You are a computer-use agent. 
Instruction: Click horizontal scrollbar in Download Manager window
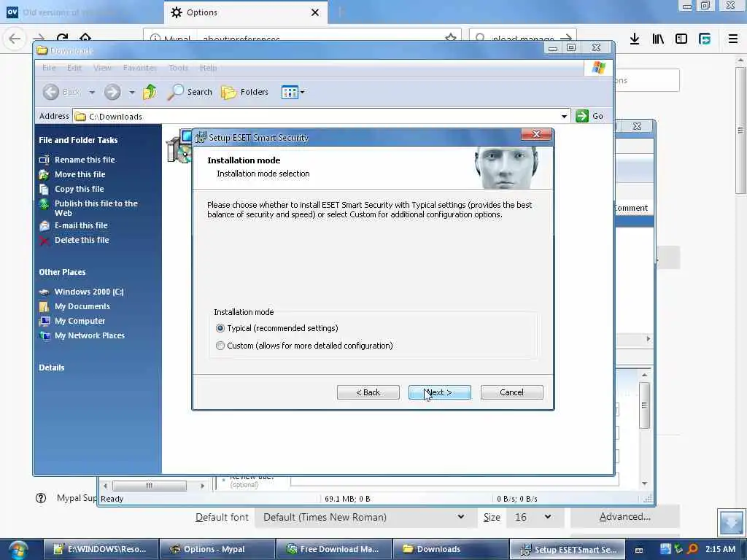point(149,486)
